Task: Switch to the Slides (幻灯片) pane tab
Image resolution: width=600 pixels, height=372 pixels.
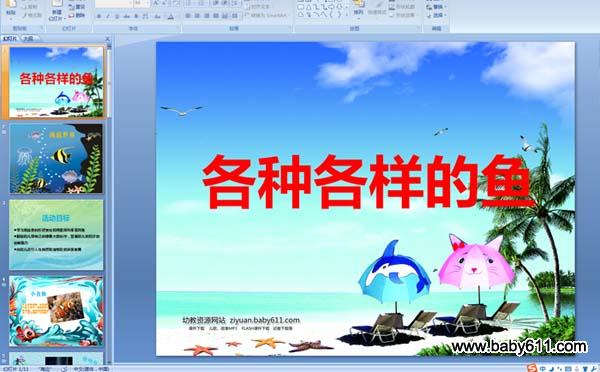Action: point(10,38)
